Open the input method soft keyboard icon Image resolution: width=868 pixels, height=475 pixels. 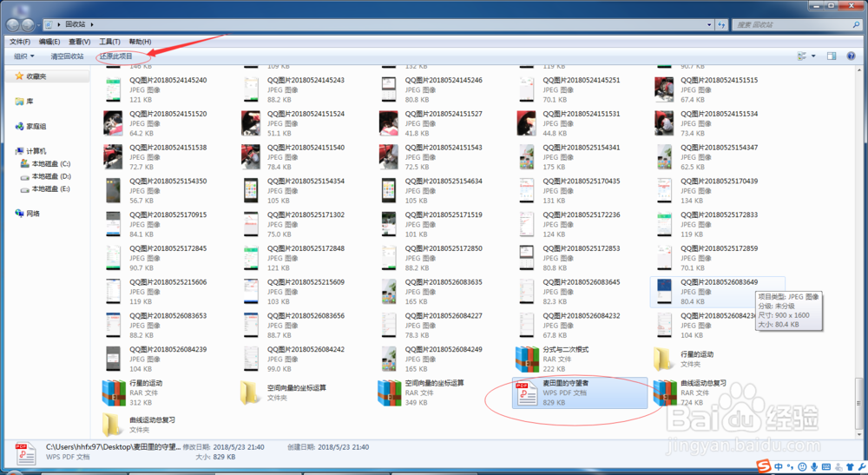[x=826, y=467]
